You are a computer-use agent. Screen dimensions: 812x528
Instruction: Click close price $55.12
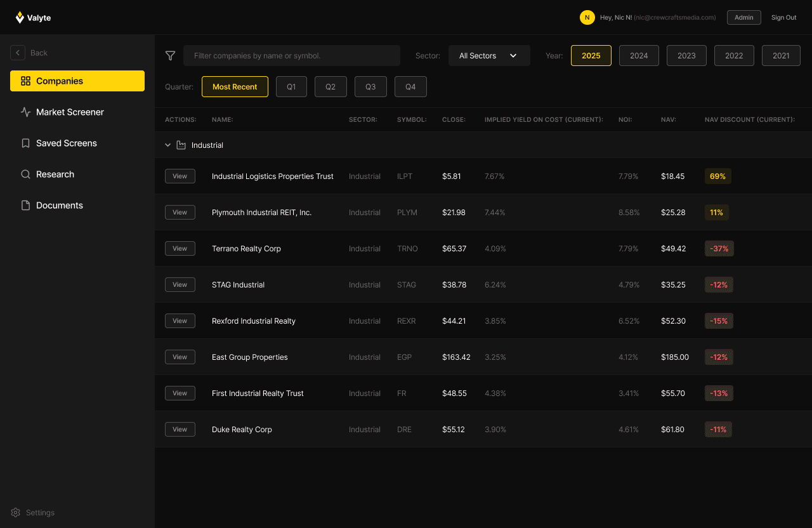(454, 430)
